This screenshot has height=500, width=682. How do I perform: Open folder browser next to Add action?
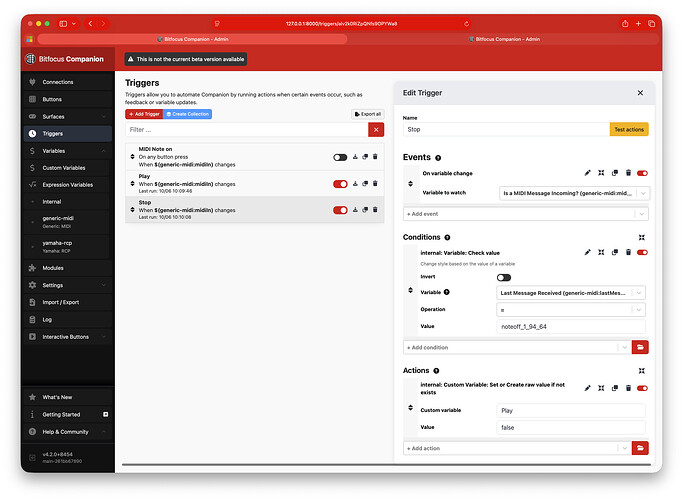click(641, 448)
